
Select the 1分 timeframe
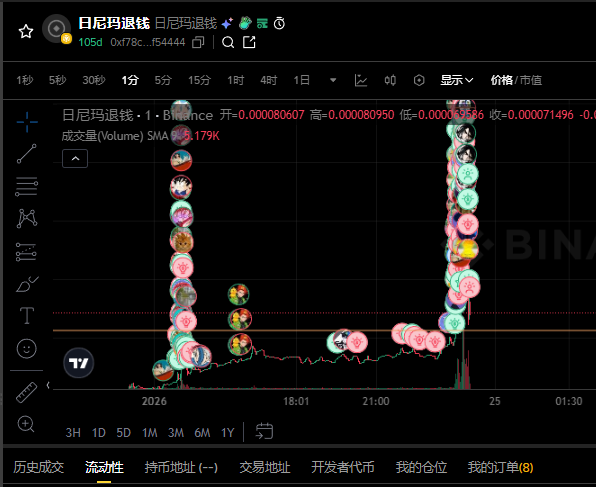tap(130, 80)
